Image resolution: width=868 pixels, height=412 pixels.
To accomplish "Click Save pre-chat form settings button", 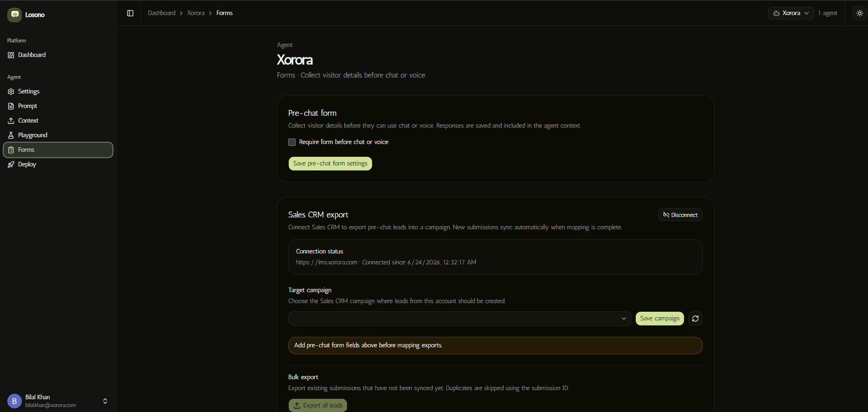I will pyautogui.click(x=330, y=164).
